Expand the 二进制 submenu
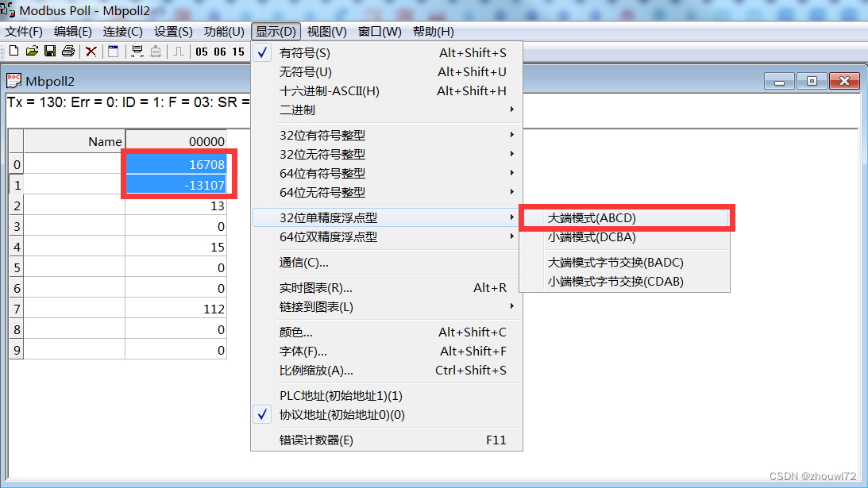This screenshot has height=488, width=868. [x=387, y=110]
